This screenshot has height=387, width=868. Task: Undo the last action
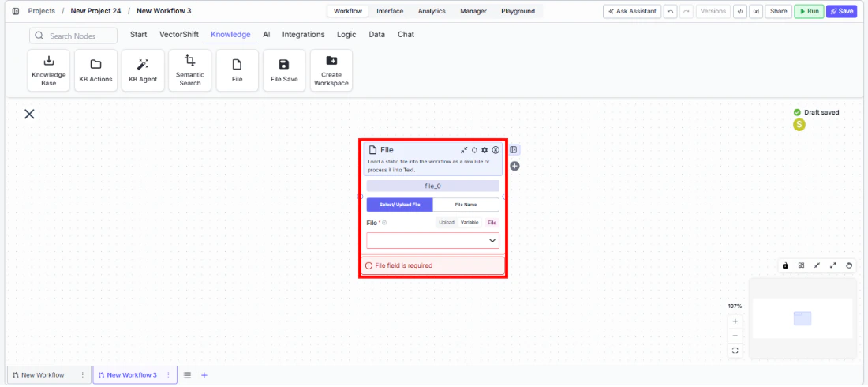click(x=670, y=11)
